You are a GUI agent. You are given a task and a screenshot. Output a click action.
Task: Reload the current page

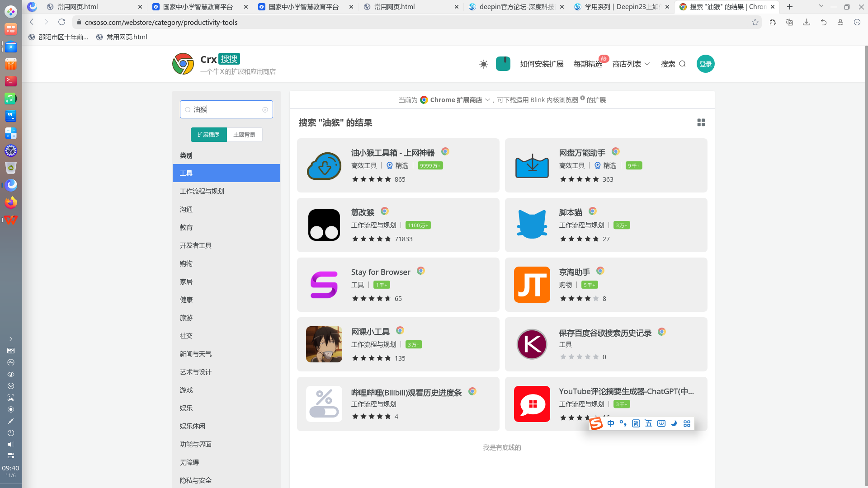click(62, 22)
